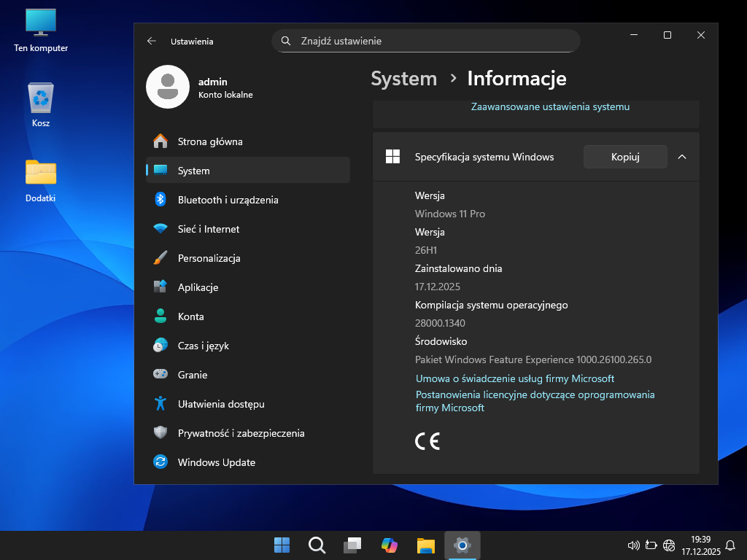
Task: Click System in the breadcrumb header
Action: (403, 79)
